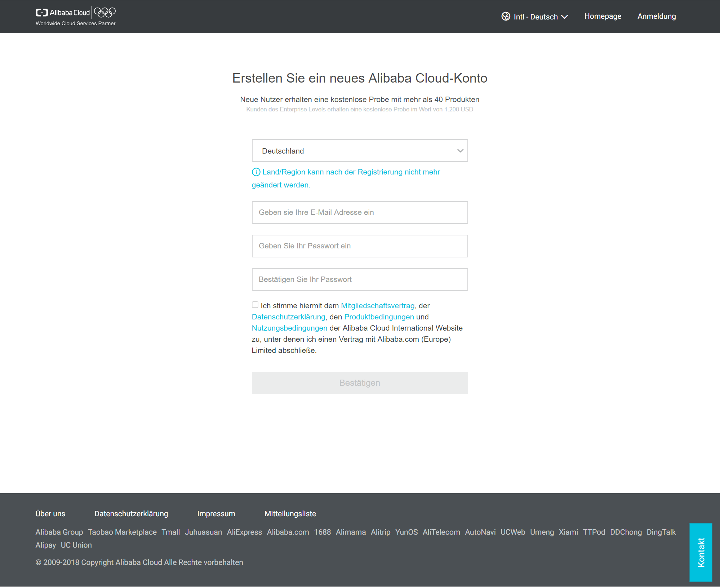The width and height of the screenshot is (720, 588).
Task: Open Datenschutzerklärung in footer navigation
Action: pyautogui.click(x=131, y=514)
